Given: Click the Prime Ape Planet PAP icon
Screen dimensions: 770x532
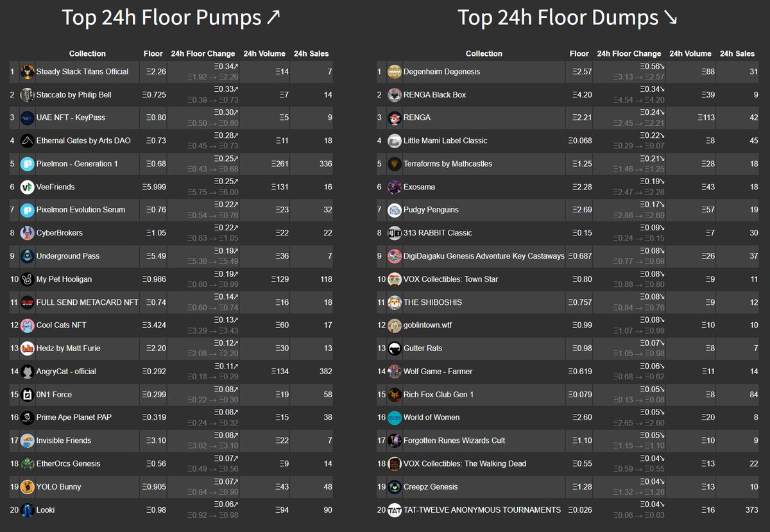Looking at the screenshot, I should tap(27, 418).
